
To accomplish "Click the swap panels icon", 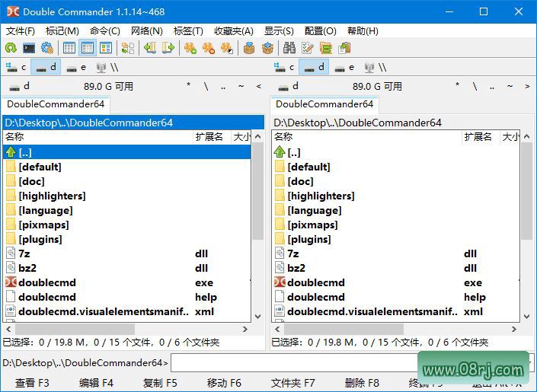I will tap(128, 48).
